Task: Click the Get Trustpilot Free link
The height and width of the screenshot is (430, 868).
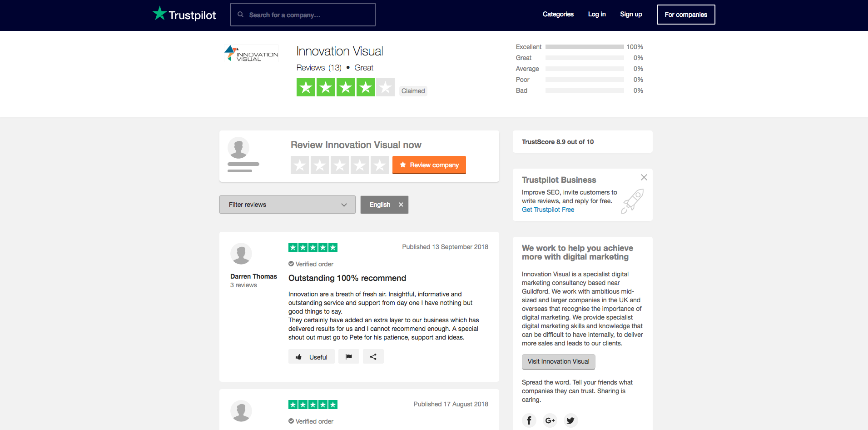Action: click(548, 210)
